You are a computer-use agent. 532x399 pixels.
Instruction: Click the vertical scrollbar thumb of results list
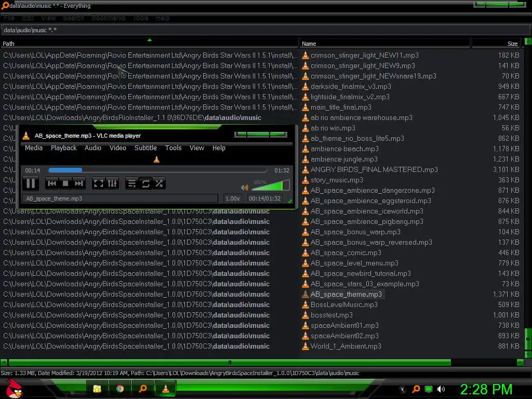[x=528, y=339]
